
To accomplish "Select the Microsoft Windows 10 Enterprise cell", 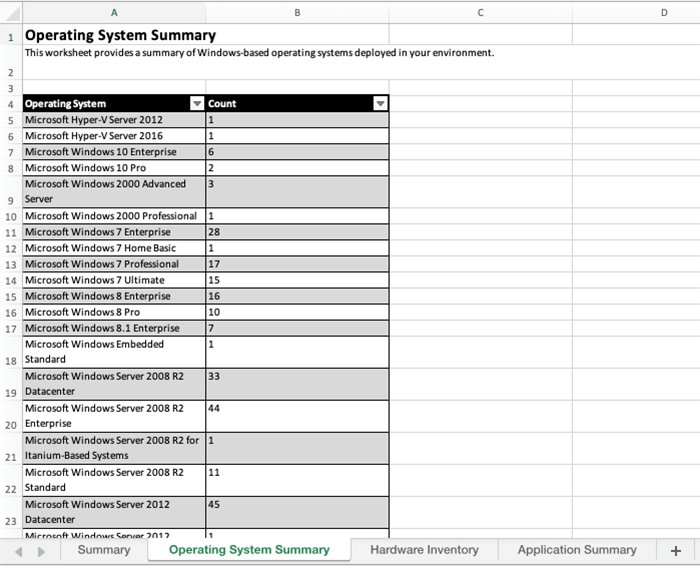I will pyautogui.click(x=114, y=152).
